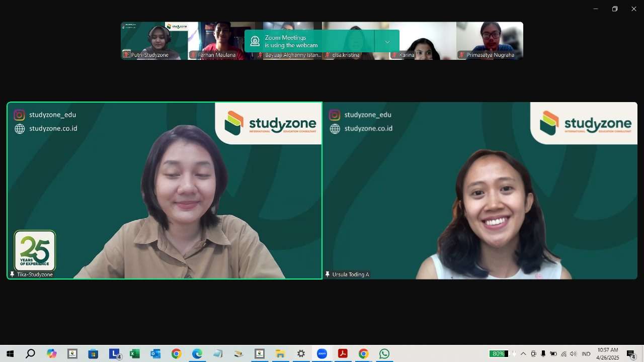This screenshot has height=362, width=644.
Task: Expand the webcam notification chevron
Action: pyautogui.click(x=387, y=42)
